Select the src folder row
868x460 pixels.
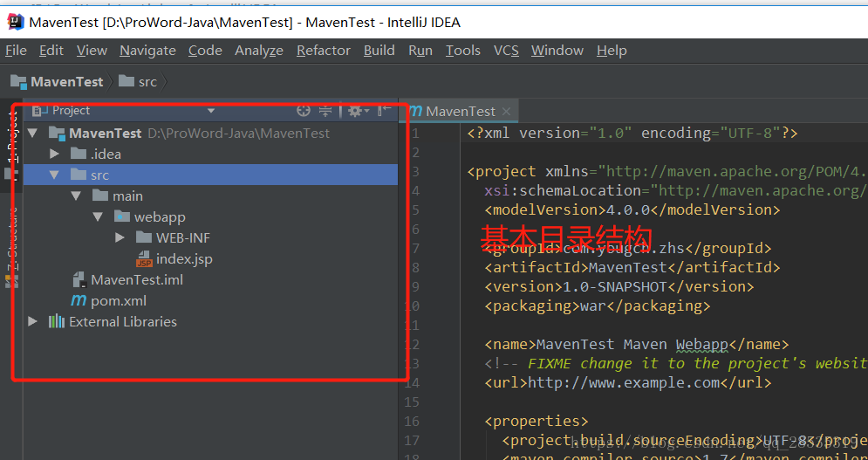point(210,175)
